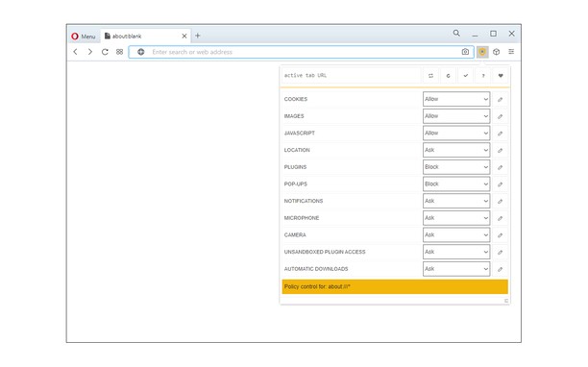
Task: Open the IMAGES dropdown
Action: [456, 116]
